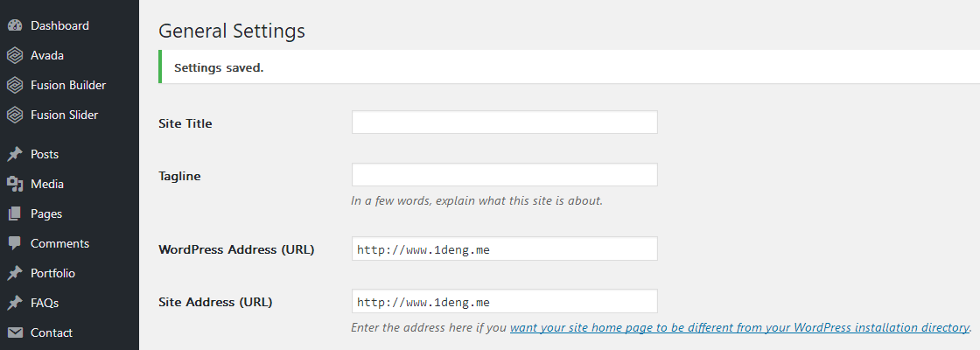Click the Pages stacked-sheets icon
This screenshot has height=350, width=980.
pyautogui.click(x=14, y=214)
